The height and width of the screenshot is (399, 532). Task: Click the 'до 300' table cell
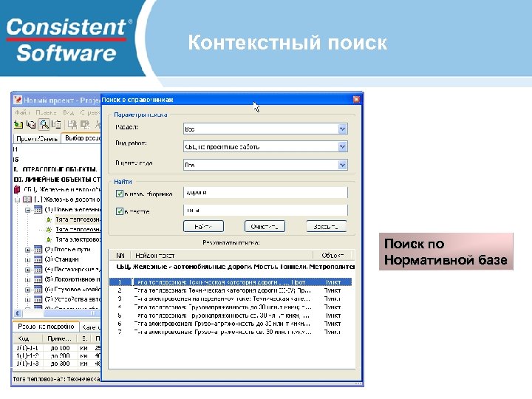click(x=60, y=364)
